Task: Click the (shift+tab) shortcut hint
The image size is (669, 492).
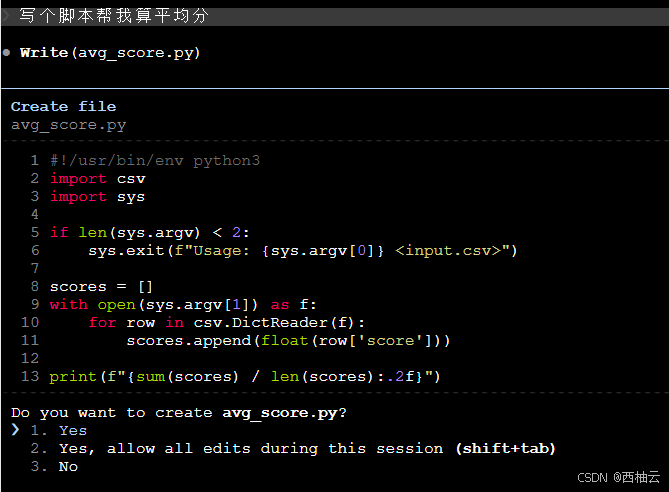Action: point(506,448)
